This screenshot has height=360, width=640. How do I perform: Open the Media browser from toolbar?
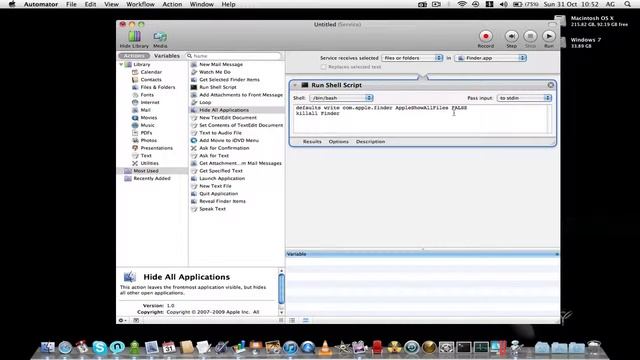point(160,39)
